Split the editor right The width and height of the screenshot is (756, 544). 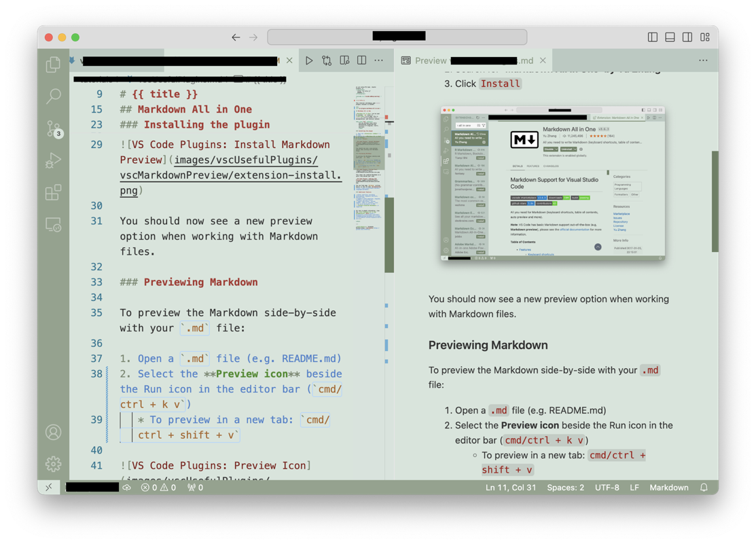(361, 60)
